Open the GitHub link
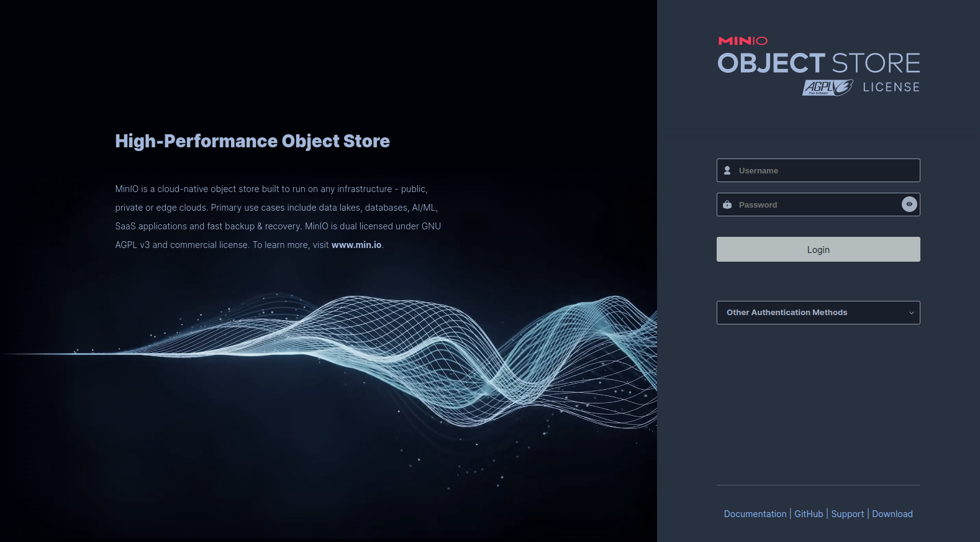This screenshot has height=542, width=980. [x=809, y=514]
